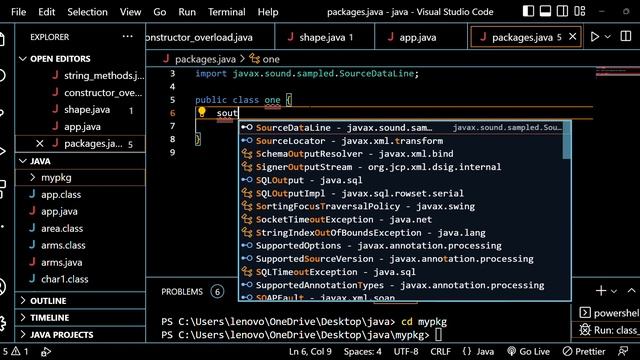This screenshot has height=360, width=640.
Task: Select app.class in file tree
Action: click(80, 195)
